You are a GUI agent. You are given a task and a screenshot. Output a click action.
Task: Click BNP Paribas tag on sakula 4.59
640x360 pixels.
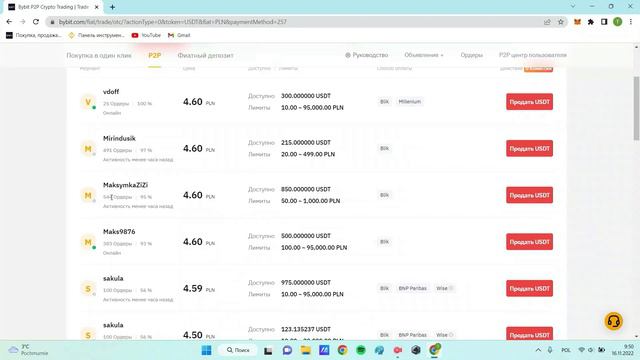click(x=412, y=288)
